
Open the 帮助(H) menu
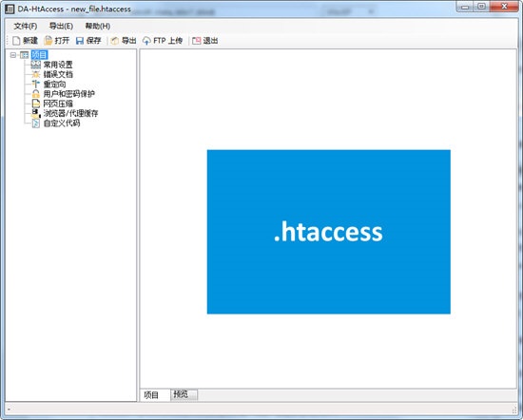(98, 26)
